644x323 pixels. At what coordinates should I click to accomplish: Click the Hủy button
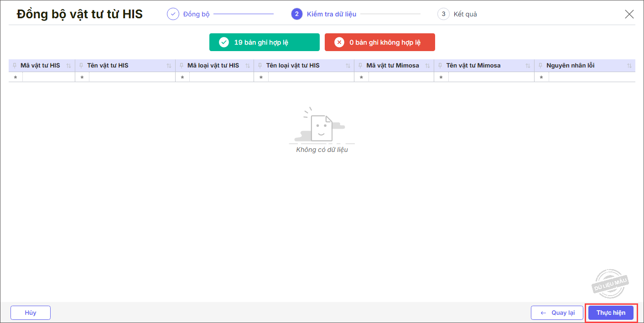(31, 313)
